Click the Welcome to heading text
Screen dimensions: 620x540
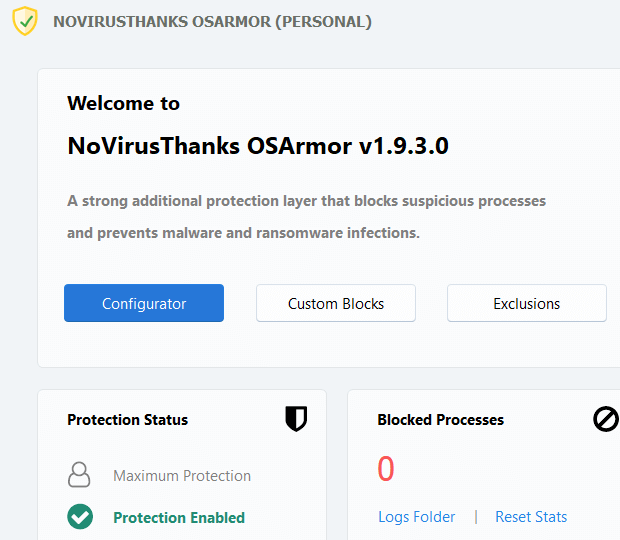click(x=123, y=104)
